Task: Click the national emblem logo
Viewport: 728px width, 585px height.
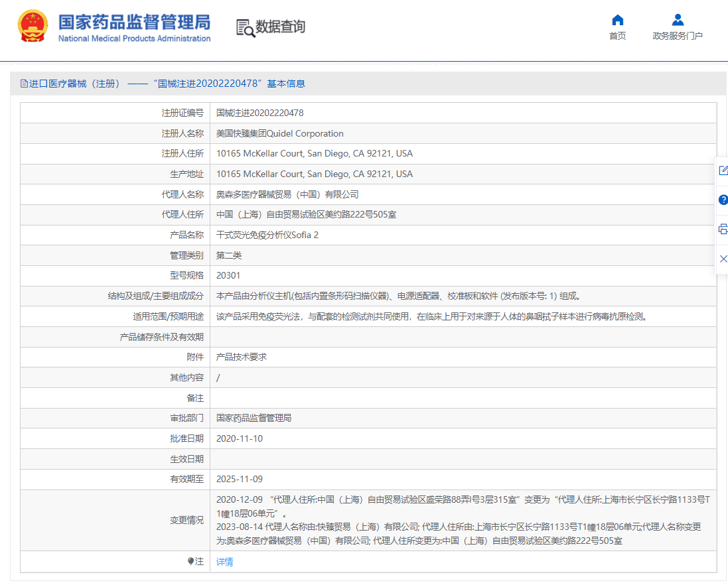Action: pyautogui.click(x=33, y=27)
